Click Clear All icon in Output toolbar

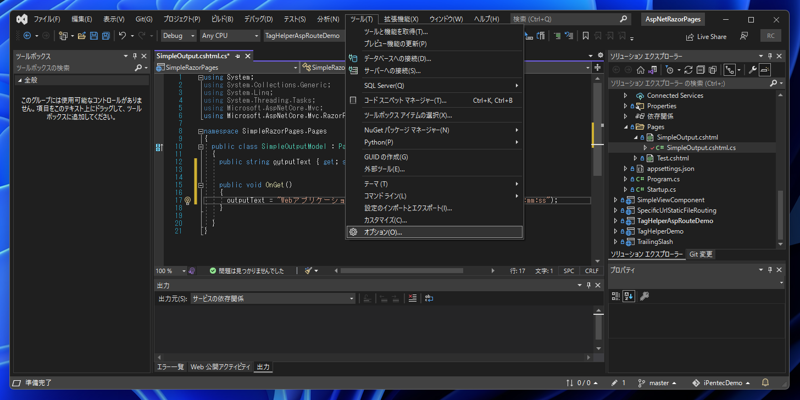(413, 298)
